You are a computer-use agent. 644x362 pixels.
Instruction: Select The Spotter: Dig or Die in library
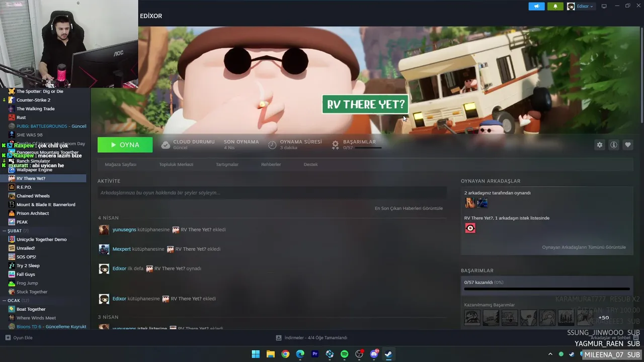pyautogui.click(x=40, y=92)
